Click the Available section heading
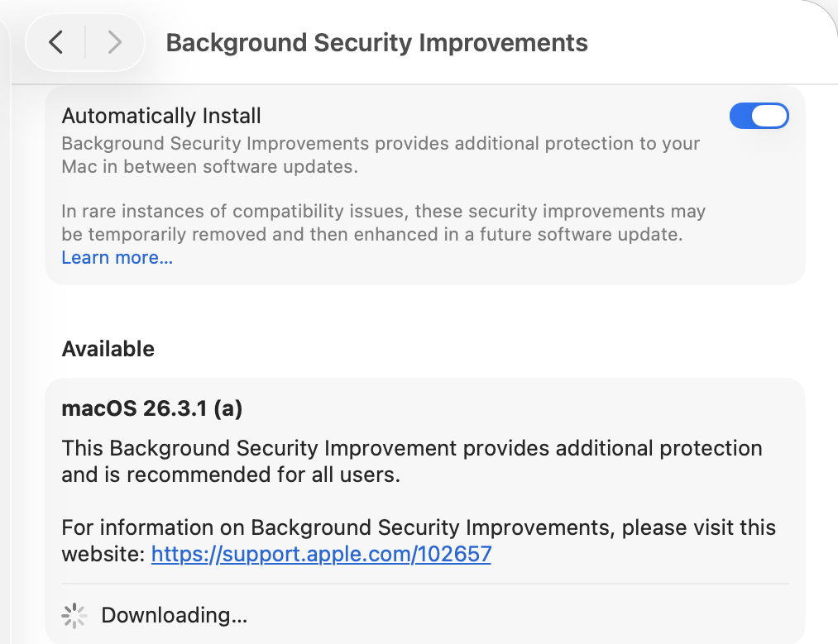Screen dimensions: 838x644 [x=108, y=349]
